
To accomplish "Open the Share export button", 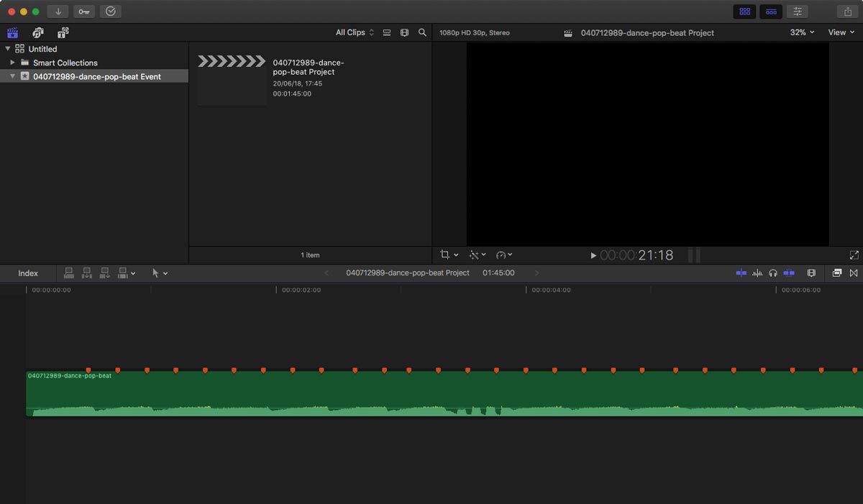I will 846,12.
